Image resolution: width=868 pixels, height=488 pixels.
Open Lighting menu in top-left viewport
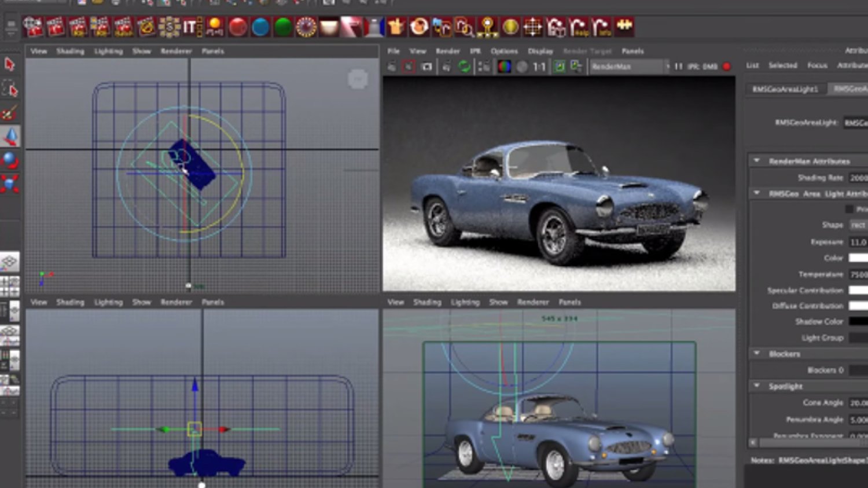pyautogui.click(x=108, y=51)
